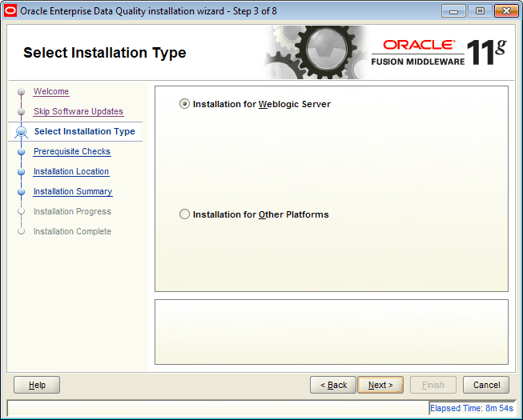Maximize the installation wizard window
This screenshot has width=523, height=420.
[480, 11]
